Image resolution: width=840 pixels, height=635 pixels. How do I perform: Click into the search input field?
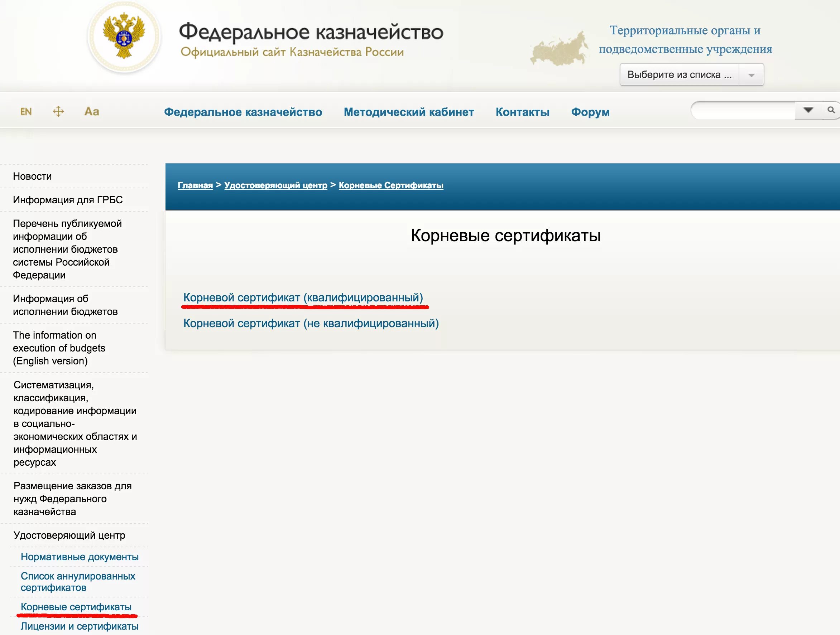tap(744, 111)
